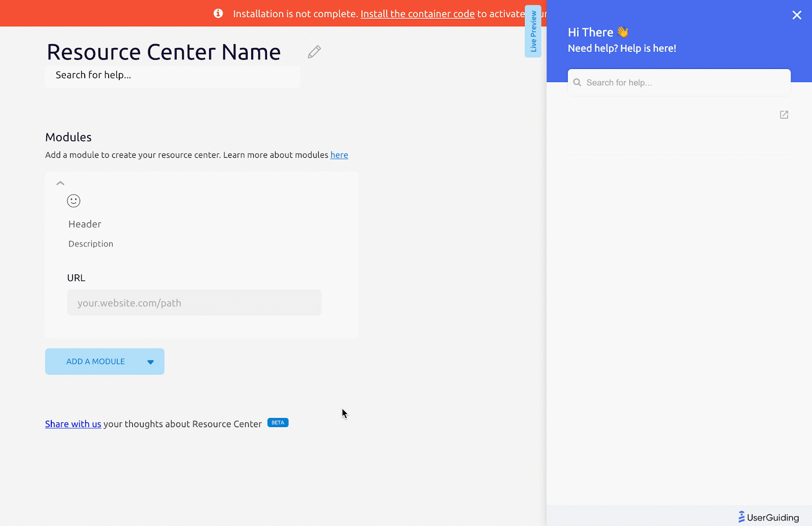
Task: Open Install the container code link
Action: click(418, 14)
